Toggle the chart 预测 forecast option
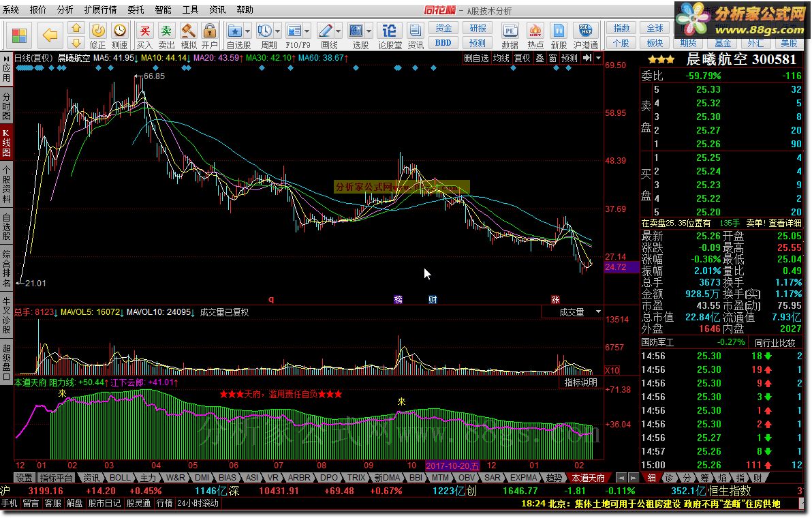The image size is (812, 518). pyautogui.click(x=569, y=58)
